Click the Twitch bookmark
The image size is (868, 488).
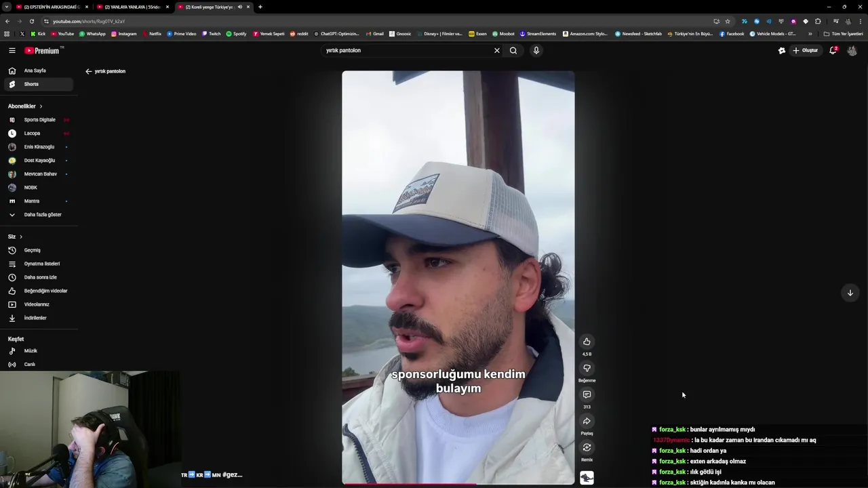click(x=212, y=34)
